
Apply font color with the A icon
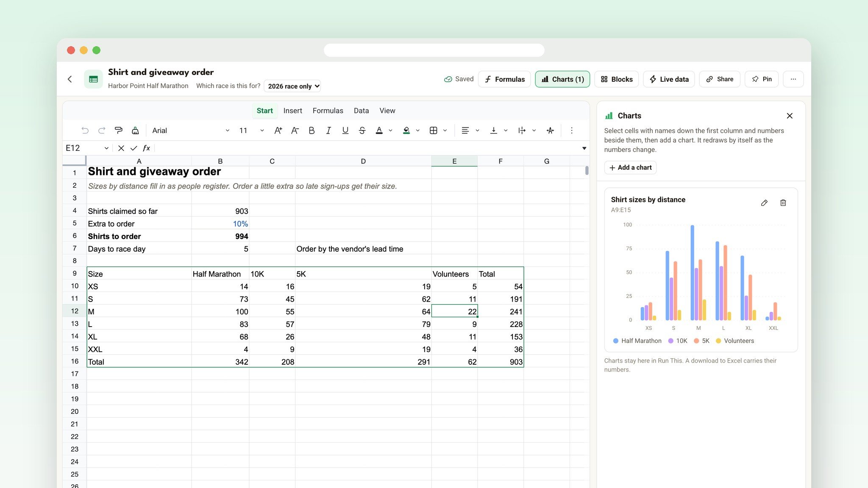coord(379,130)
